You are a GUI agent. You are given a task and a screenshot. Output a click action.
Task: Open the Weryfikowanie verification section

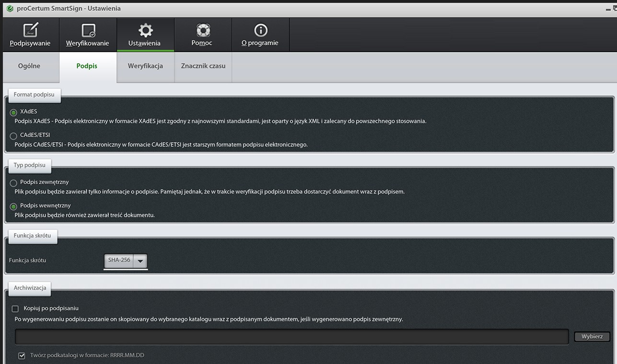(88, 34)
